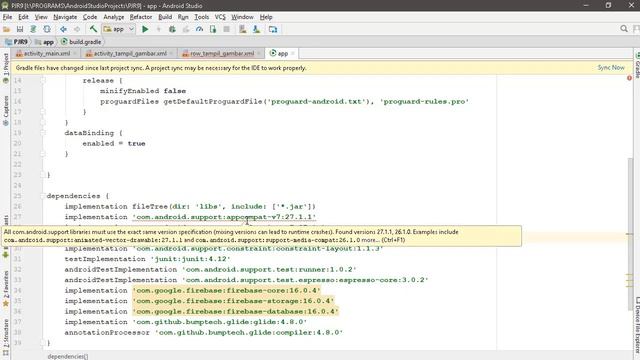Collapse the release block at line 14
This screenshot has width=640, height=360.
(43, 80)
